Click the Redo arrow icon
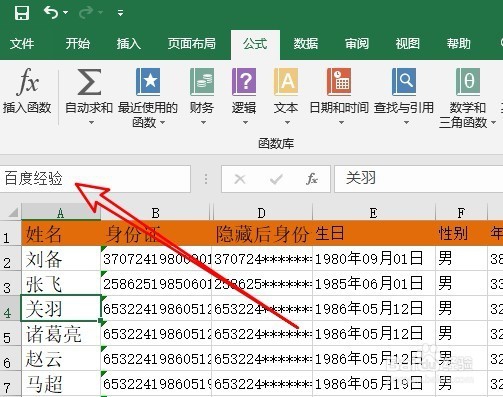Image resolution: width=503 pixels, height=397 pixels. tap(86, 13)
